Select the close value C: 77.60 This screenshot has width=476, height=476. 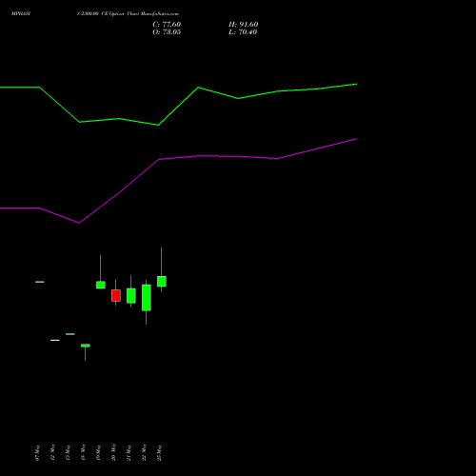pos(167,25)
